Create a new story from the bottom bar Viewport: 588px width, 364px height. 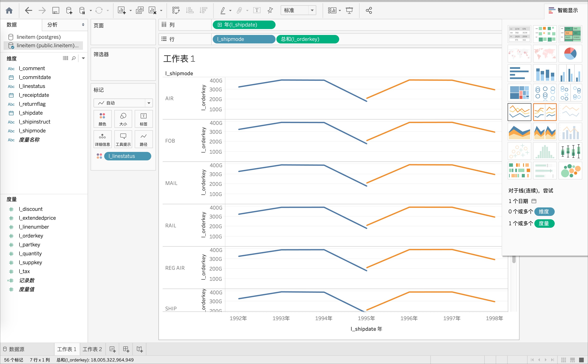point(140,349)
